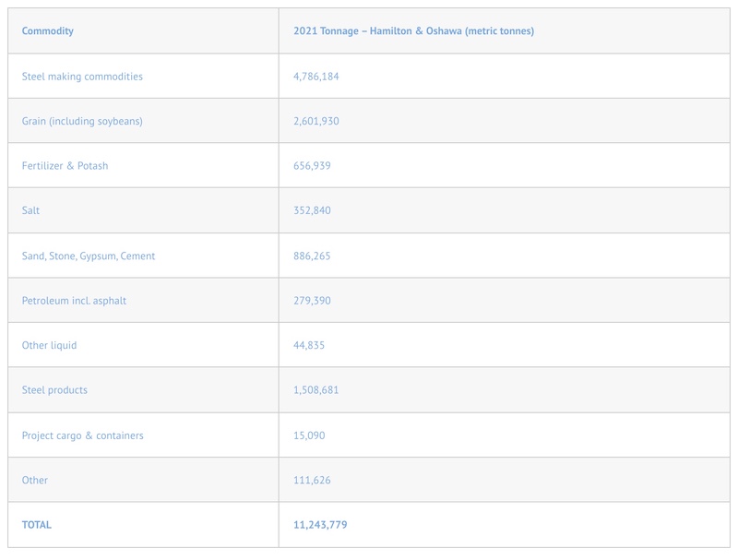Click the Fertilizer & Potash label
This screenshot has width=738, height=560.
[65, 166]
